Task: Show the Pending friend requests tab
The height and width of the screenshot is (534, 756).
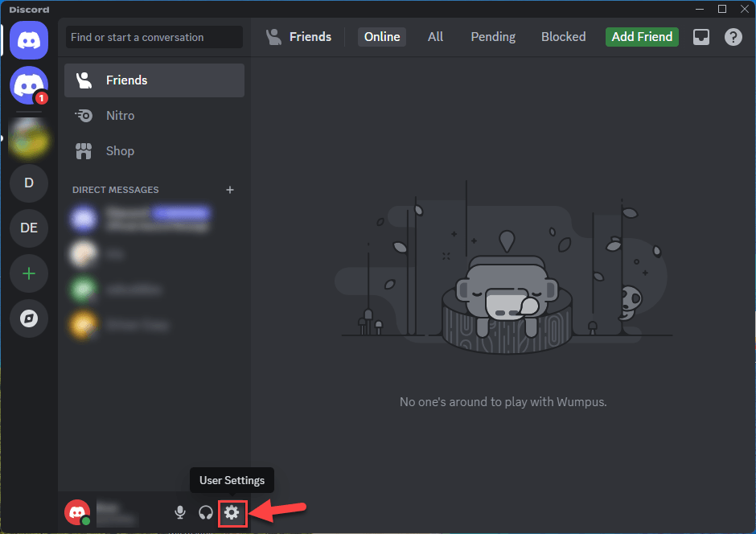Action: click(493, 37)
